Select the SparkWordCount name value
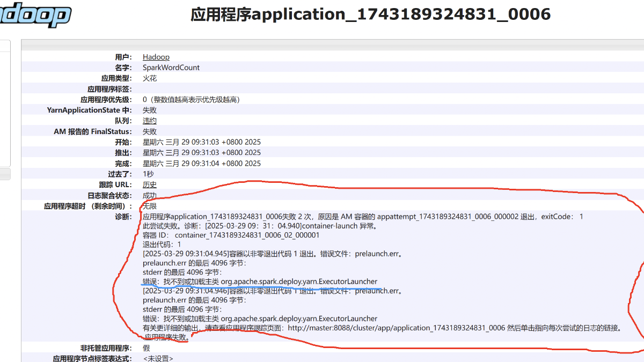 click(x=171, y=68)
